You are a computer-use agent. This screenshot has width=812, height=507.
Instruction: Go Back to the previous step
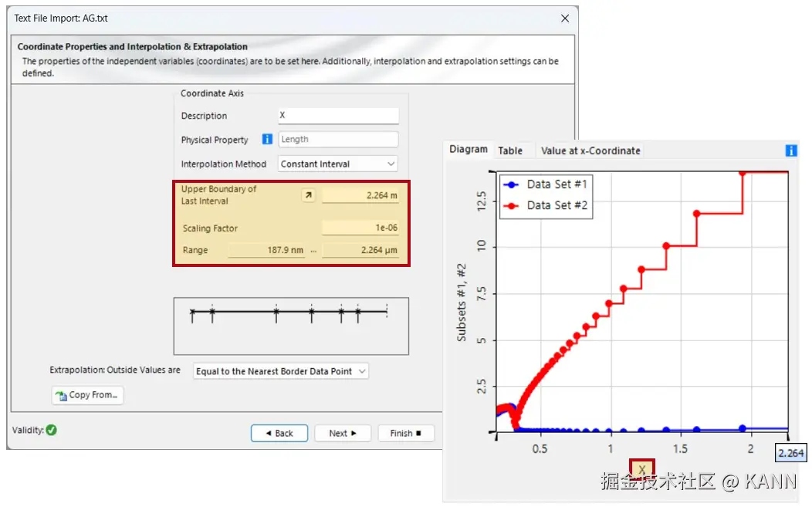pos(279,433)
